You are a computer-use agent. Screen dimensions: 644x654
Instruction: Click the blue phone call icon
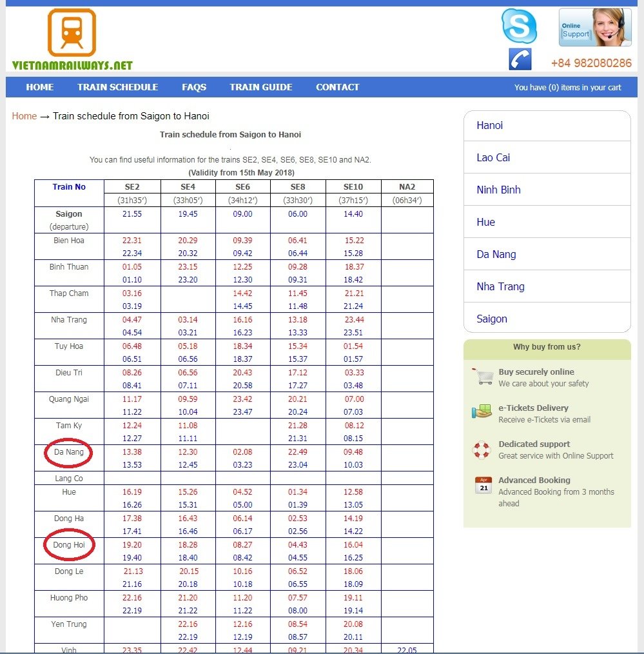point(520,59)
